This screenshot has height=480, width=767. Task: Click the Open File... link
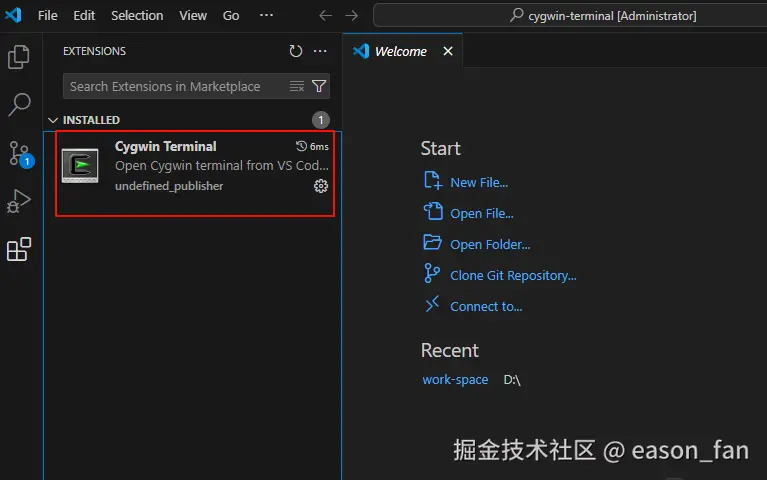click(481, 213)
